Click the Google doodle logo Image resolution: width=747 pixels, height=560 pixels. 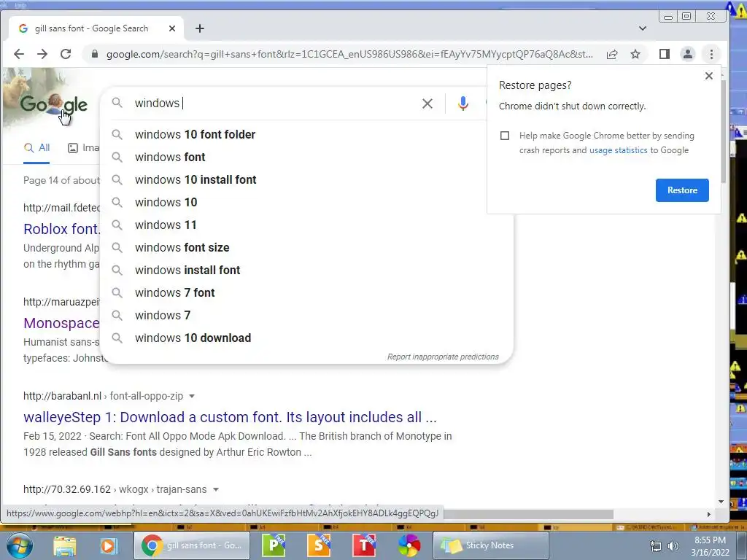(x=53, y=104)
